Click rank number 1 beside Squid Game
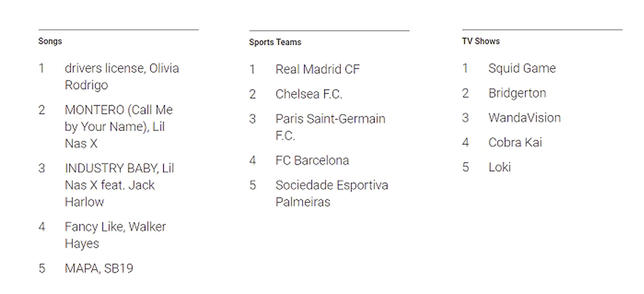Image resolution: width=644 pixels, height=294 pixels. click(x=465, y=68)
